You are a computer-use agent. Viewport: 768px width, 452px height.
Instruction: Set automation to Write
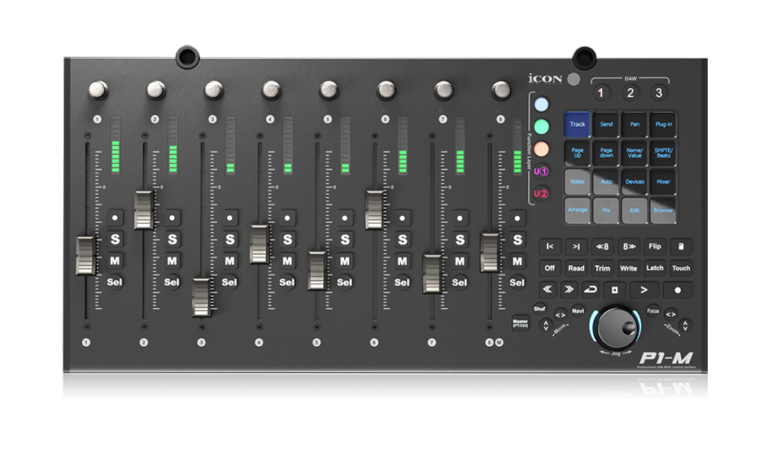pyautogui.click(x=629, y=268)
